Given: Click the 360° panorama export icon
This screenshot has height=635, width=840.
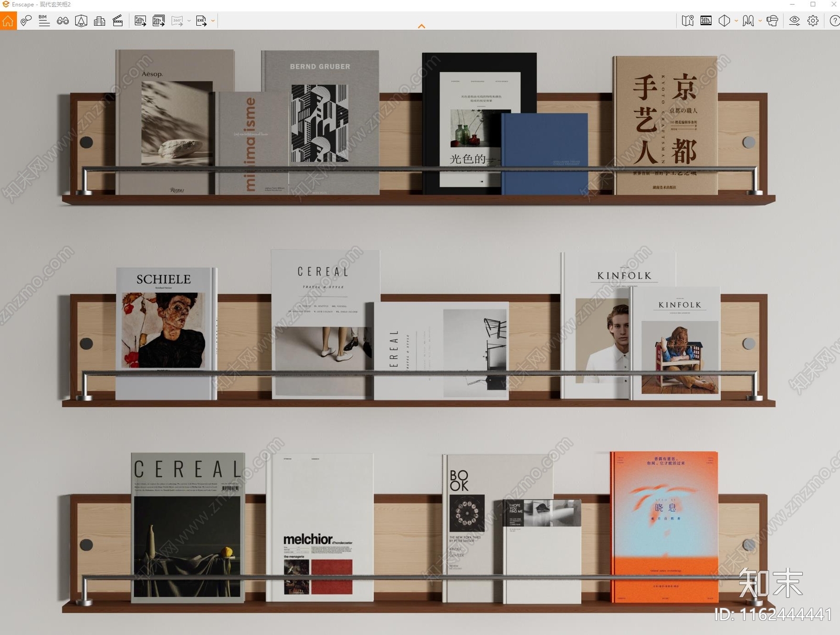Looking at the screenshot, I should coord(177,21).
